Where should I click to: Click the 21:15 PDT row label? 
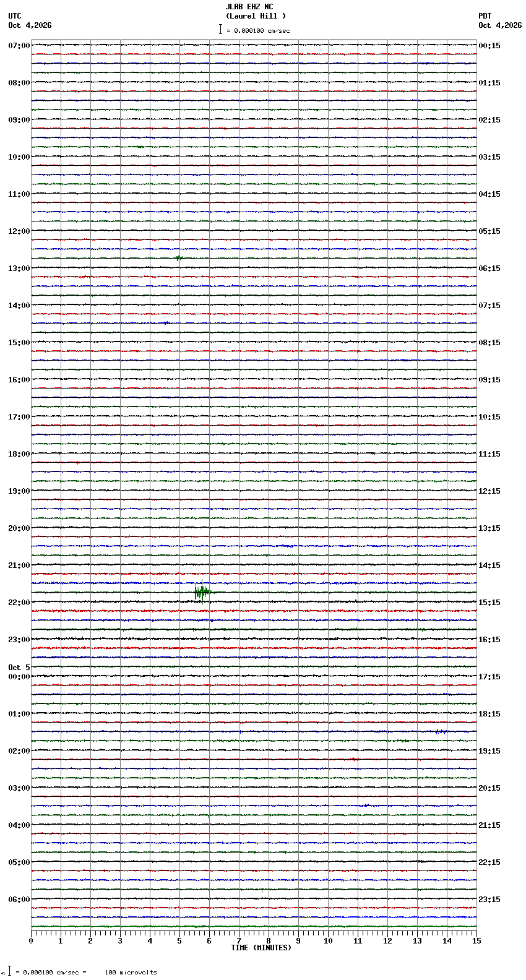489,825
